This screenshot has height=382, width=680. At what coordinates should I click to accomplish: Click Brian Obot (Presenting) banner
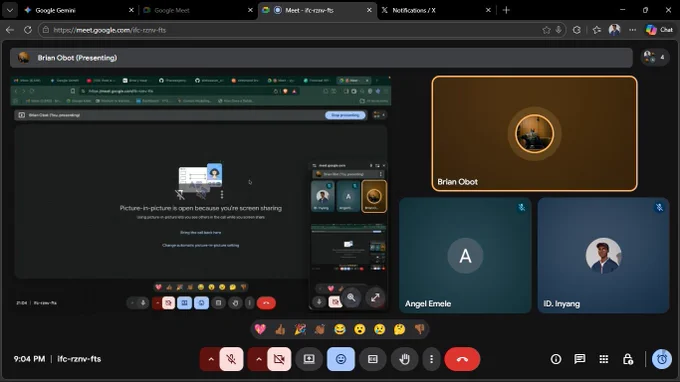[x=321, y=58]
